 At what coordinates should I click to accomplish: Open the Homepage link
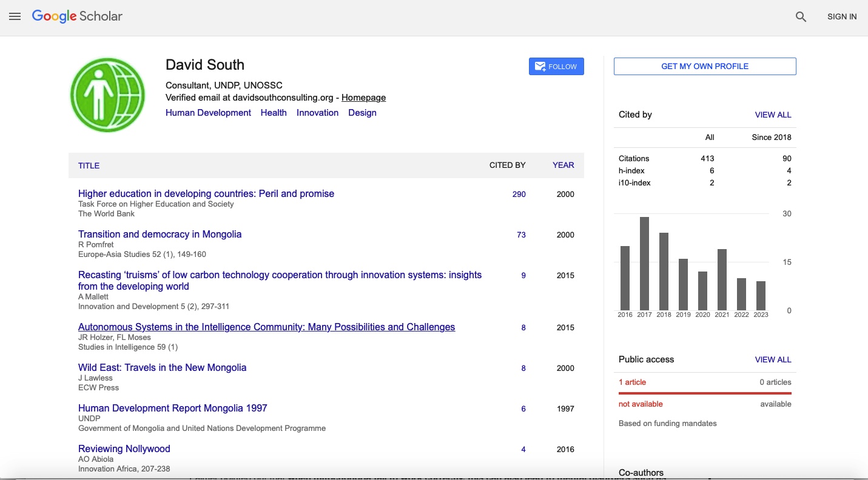363,98
